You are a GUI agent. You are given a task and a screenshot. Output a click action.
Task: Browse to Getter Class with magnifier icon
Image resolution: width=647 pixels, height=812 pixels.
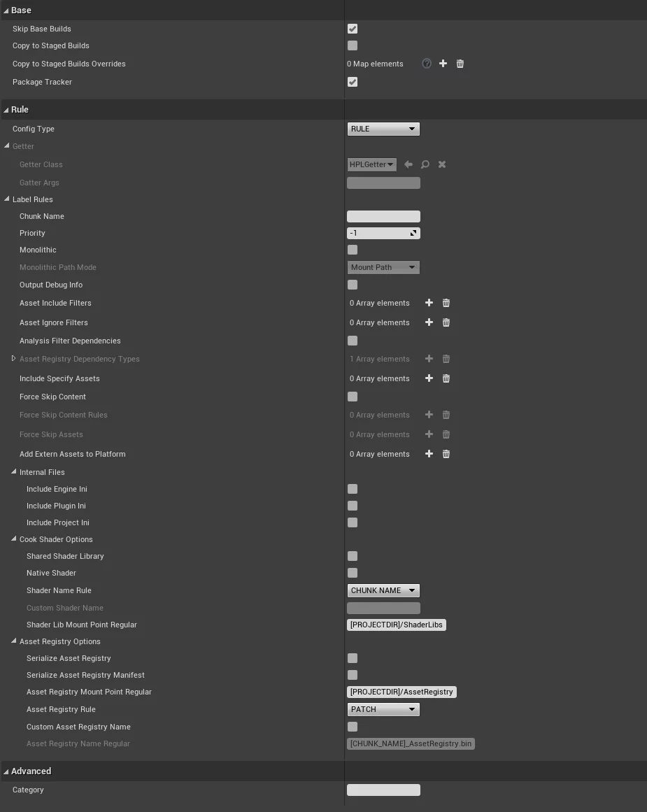click(425, 164)
